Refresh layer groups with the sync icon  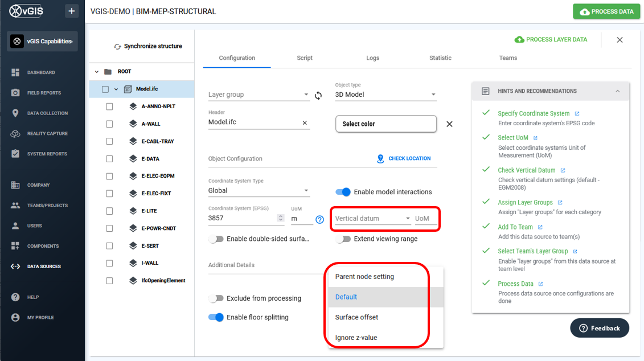tap(318, 95)
